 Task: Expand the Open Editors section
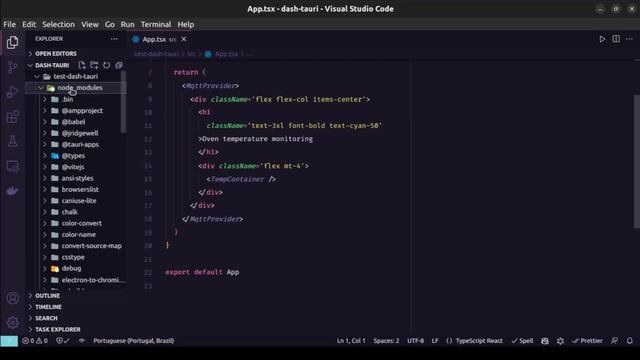point(76,53)
